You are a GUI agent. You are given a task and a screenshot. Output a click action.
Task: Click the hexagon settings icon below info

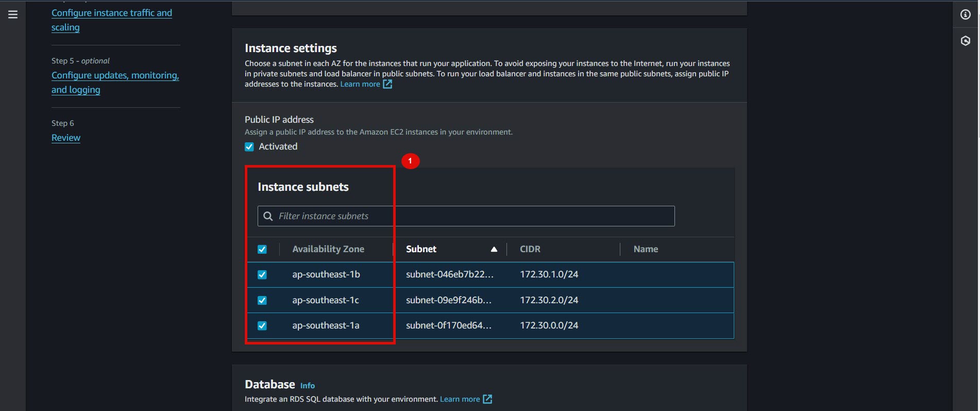[966, 41]
